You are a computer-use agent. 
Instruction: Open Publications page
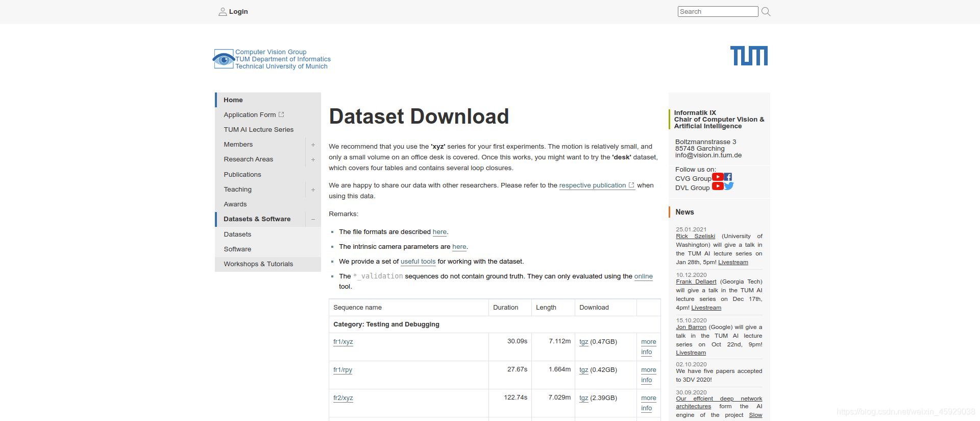click(x=242, y=175)
